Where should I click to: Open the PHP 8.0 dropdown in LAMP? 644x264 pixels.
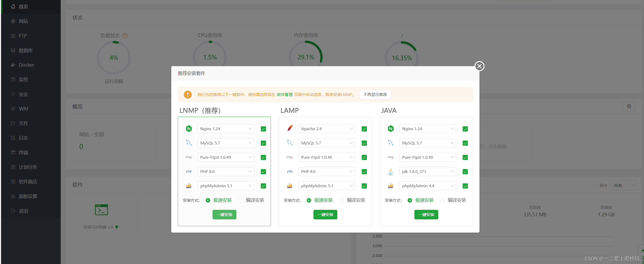click(327, 171)
